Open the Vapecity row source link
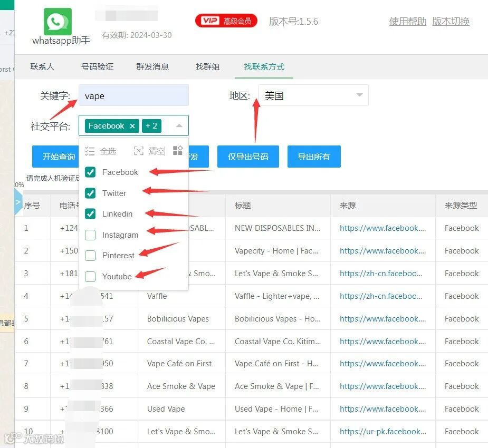The width and height of the screenshot is (488, 448). click(x=383, y=250)
